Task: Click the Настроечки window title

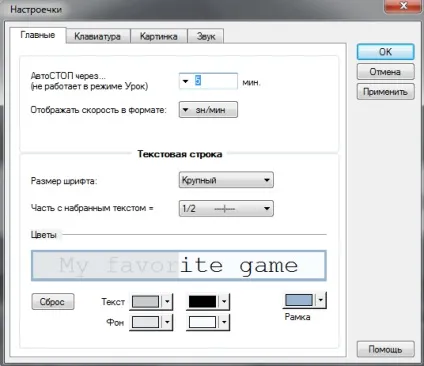Action: coord(36,9)
